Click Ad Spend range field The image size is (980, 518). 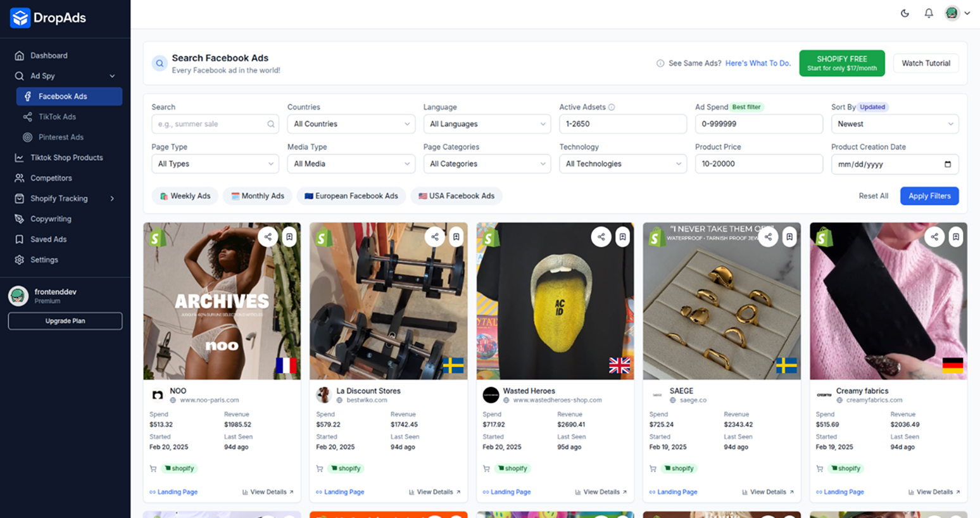[758, 124]
